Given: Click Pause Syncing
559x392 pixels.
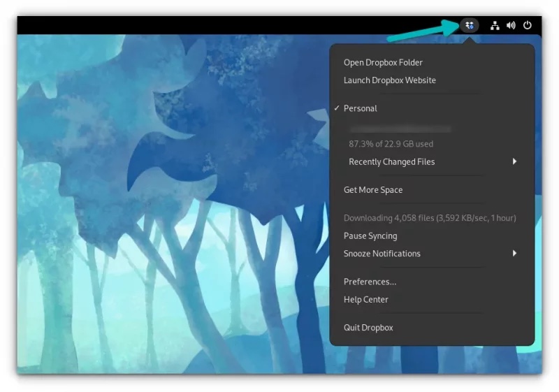Looking at the screenshot, I should point(432,236).
